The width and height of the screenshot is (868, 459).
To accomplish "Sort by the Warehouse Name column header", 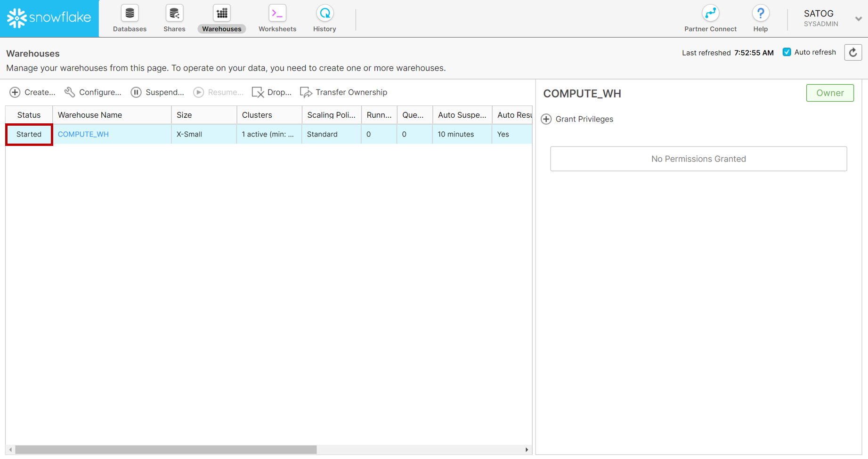I will point(112,115).
